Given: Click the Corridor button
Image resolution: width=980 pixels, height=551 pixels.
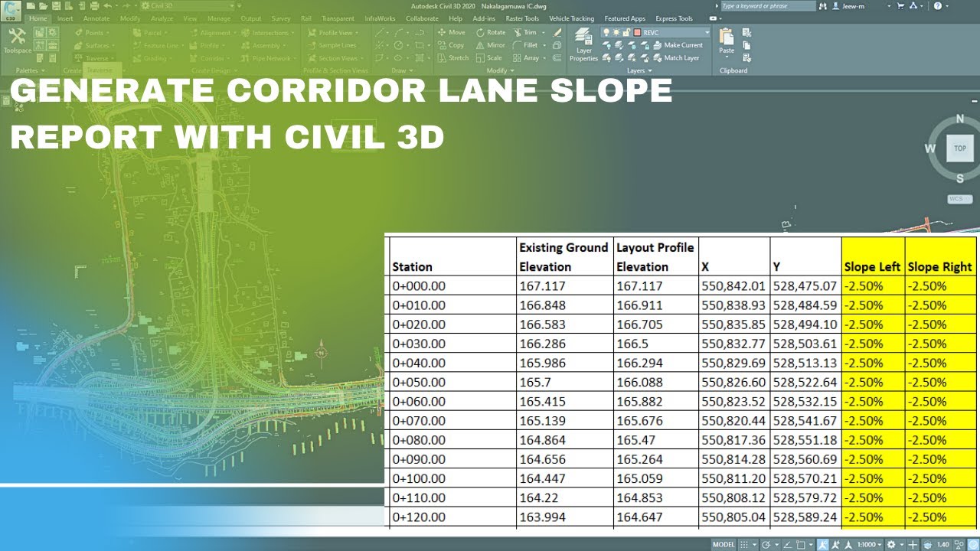Looking at the screenshot, I should tap(208, 58).
